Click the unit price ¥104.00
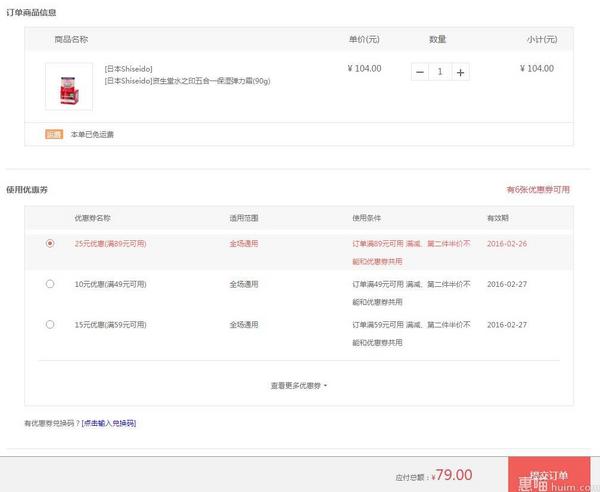 pos(364,68)
